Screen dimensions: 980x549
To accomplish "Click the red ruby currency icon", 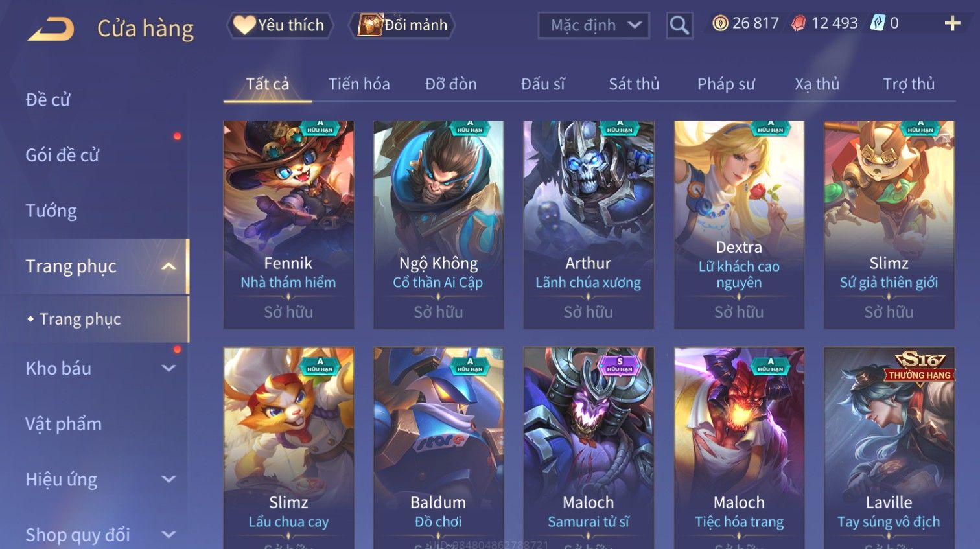I will pyautogui.click(x=799, y=23).
